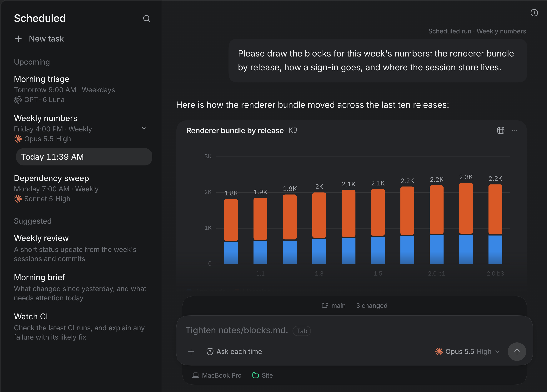Click the Scheduled run · Weekly numbers label
The height and width of the screenshot is (392, 547).
477,31
